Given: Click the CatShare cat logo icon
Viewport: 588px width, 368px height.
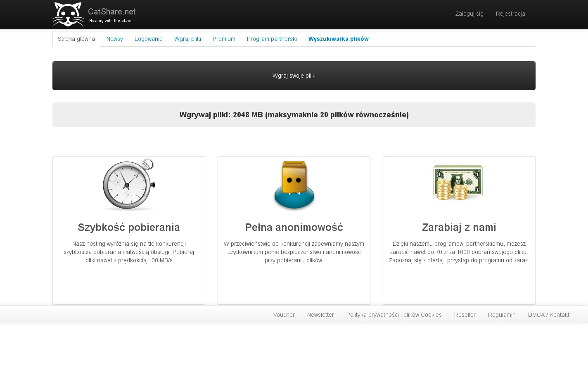Looking at the screenshot, I should [68, 14].
